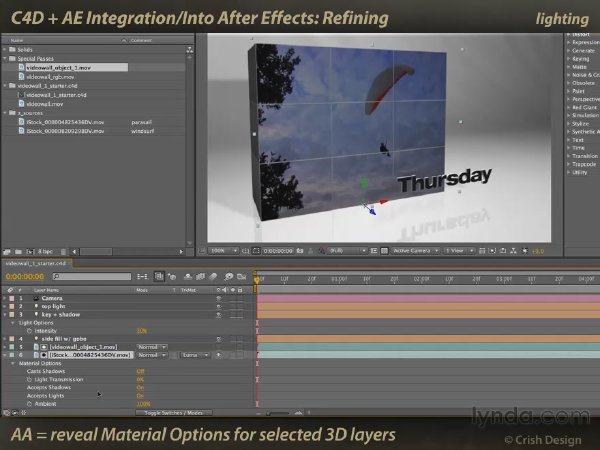Create a new folder in Project panel
Viewport: 600px width, 450px height.
coord(18,252)
